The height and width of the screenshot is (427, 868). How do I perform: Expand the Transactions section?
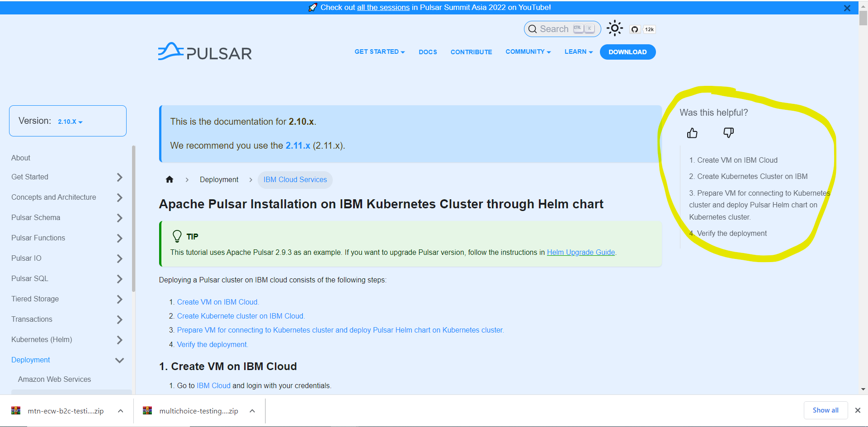[119, 319]
